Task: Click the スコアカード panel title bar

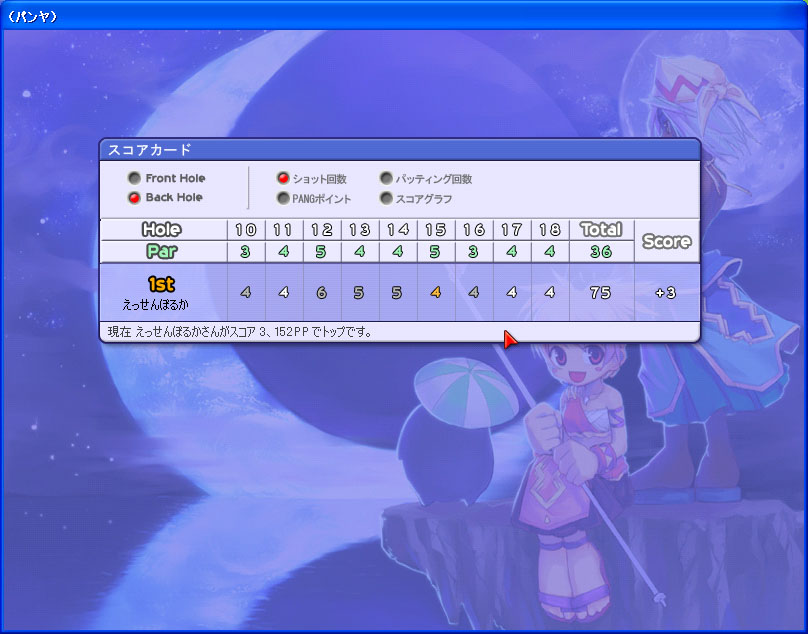Action: [x=400, y=150]
